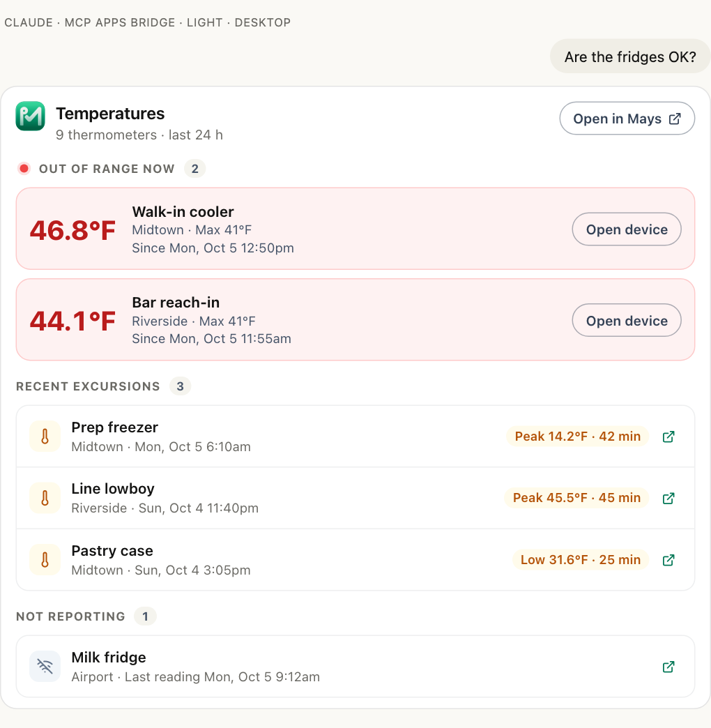Click the Bar reach-in 44.1°F reading
The image size is (711, 728).
72,321
